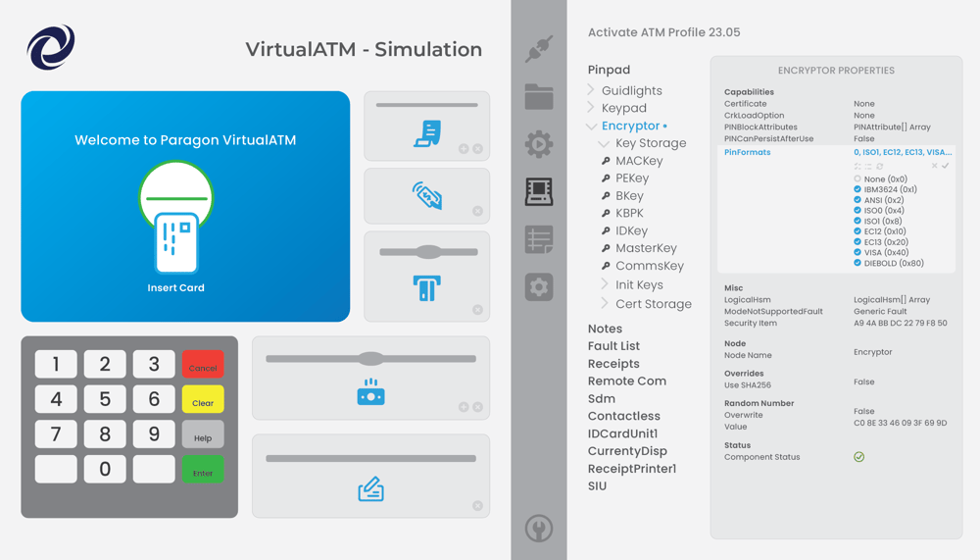Uncheck EC13 (0x20) pin format
This screenshot has height=560, width=980.
tap(857, 241)
